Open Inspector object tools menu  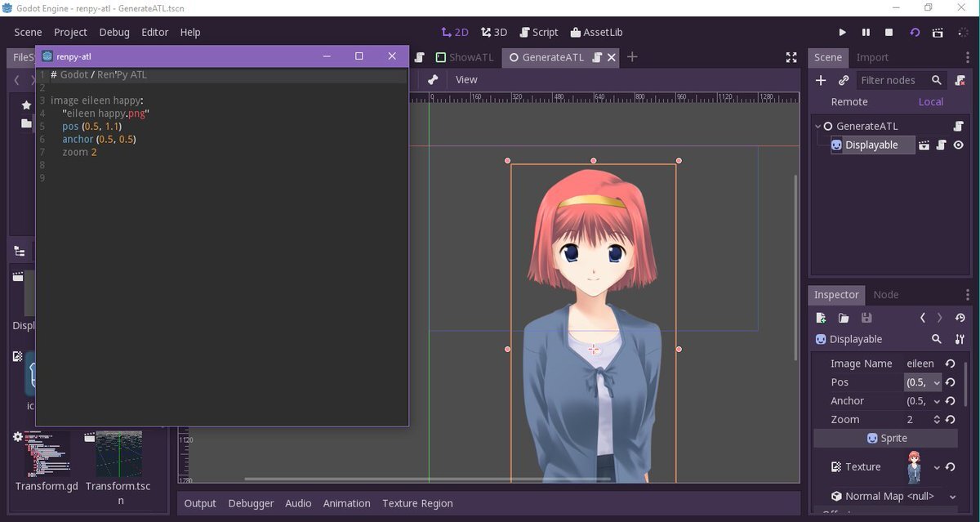tap(960, 339)
